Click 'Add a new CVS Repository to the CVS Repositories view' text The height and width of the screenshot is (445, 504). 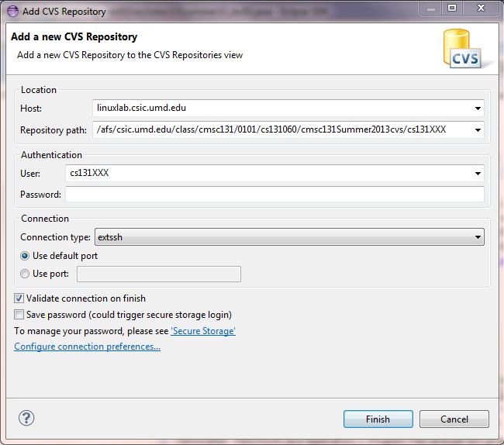[x=129, y=55]
